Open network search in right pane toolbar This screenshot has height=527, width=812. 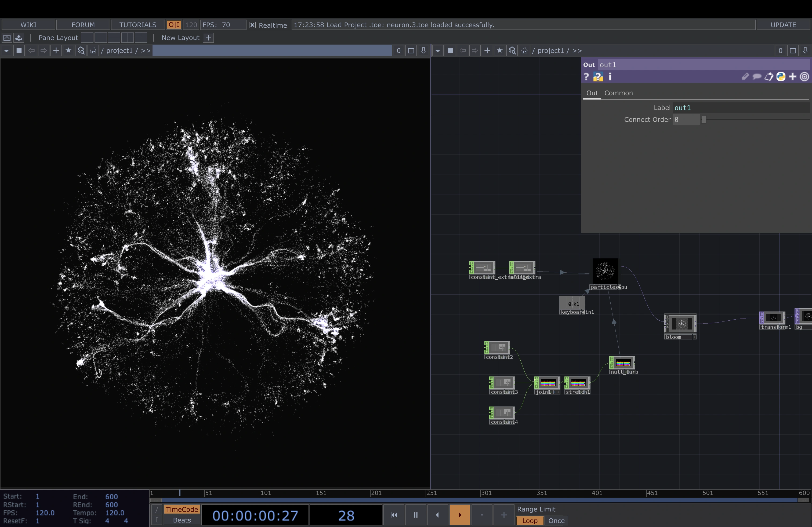click(x=512, y=50)
